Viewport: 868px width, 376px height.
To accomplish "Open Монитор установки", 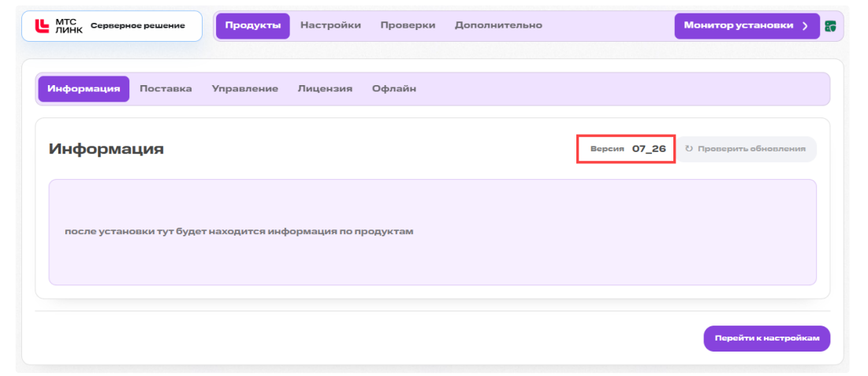I will (x=747, y=25).
